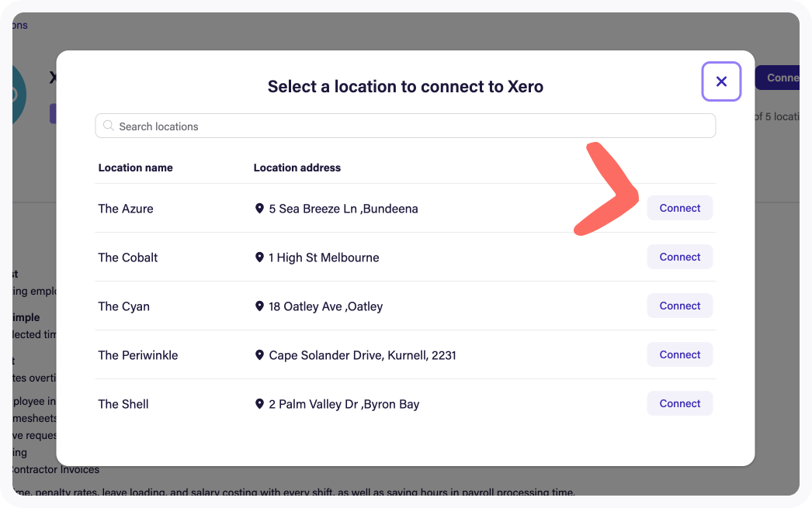The height and width of the screenshot is (508, 812).
Task: Connect The Cyan location
Action: coord(679,306)
